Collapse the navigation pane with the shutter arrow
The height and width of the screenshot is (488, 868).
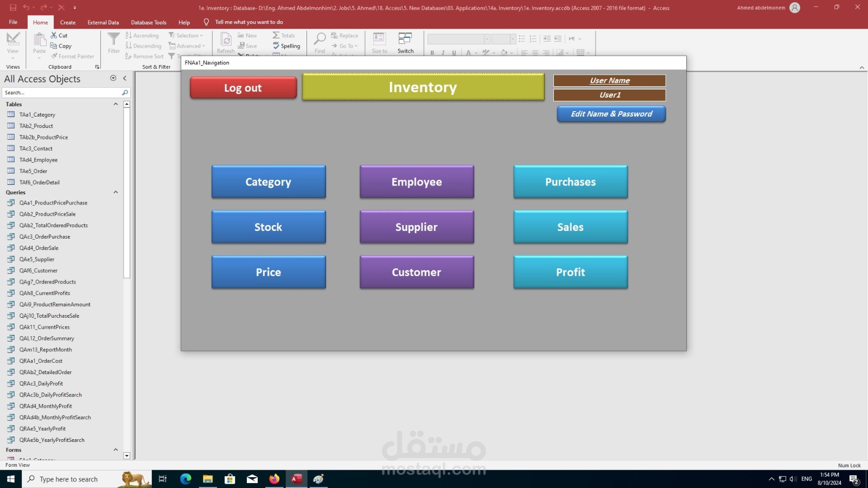pyautogui.click(x=125, y=79)
